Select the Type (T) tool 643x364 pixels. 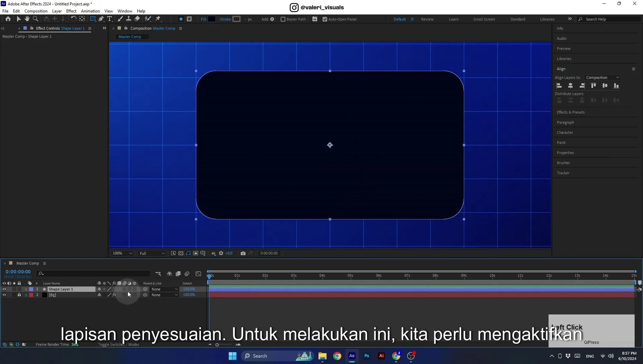[110, 19]
